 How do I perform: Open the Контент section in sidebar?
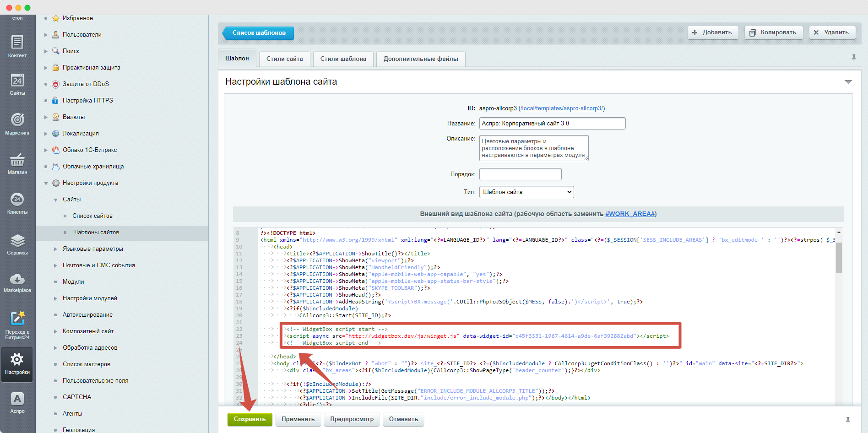click(x=17, y=46)
